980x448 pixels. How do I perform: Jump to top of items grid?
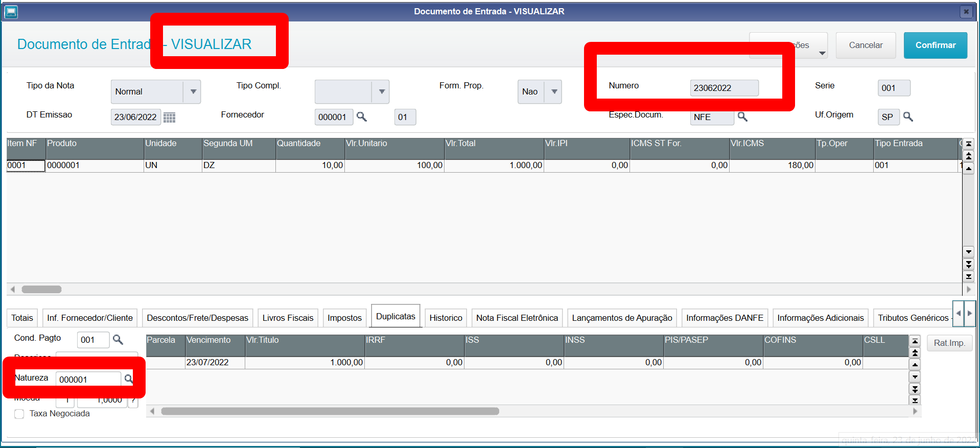[x=968, y=144]
